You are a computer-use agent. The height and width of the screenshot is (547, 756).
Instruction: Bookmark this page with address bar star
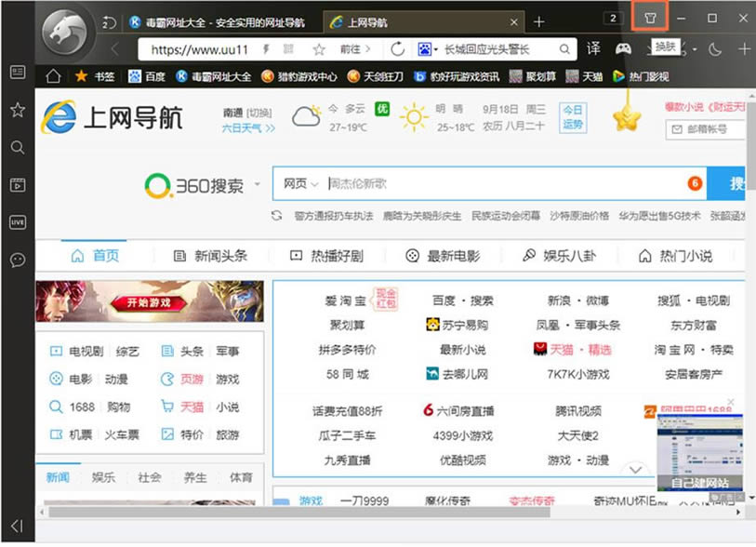coord(319,49)
